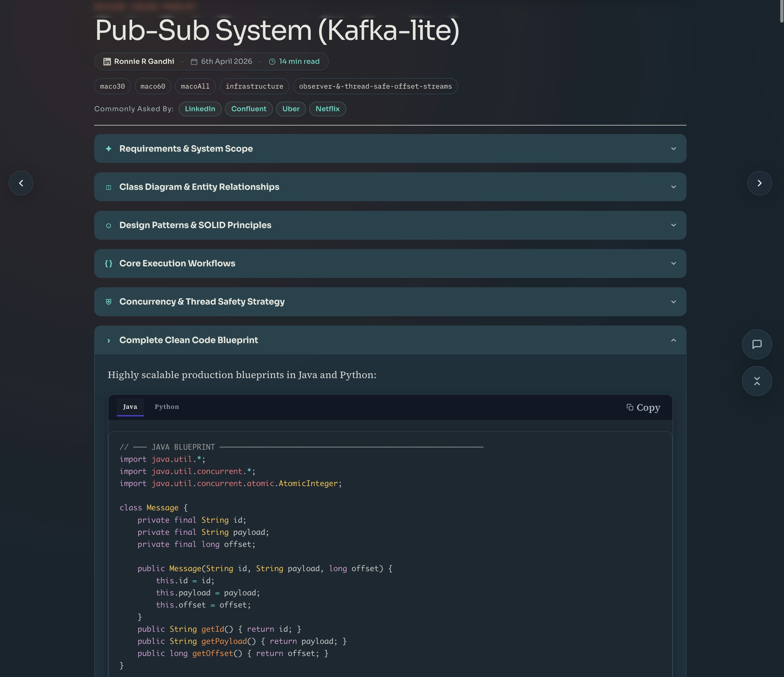The width and height of the screenshot is (784, 677).
Task: Click the LinkedIn icon beside Ronnie R Gandhi
Action: 107,62
